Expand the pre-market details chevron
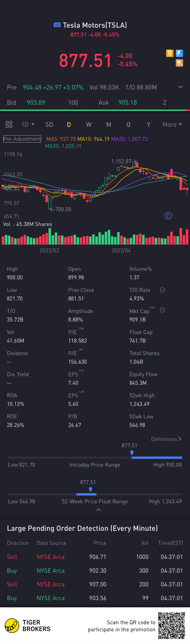The height and width of the screenshot is (644, 190). coord(180,87)
